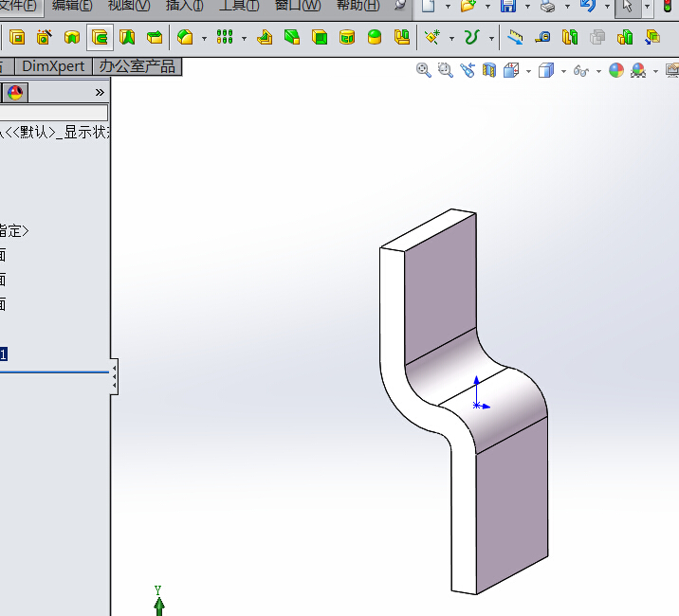Expand the Linear Pattern dropdown arrow

coord(245,39)
